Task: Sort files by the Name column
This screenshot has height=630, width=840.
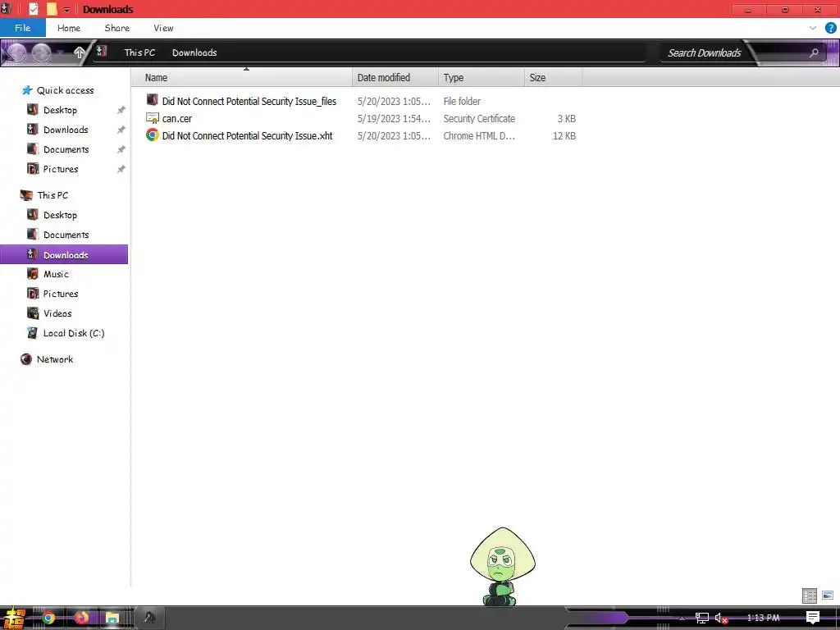Action: tap(242, 78)
